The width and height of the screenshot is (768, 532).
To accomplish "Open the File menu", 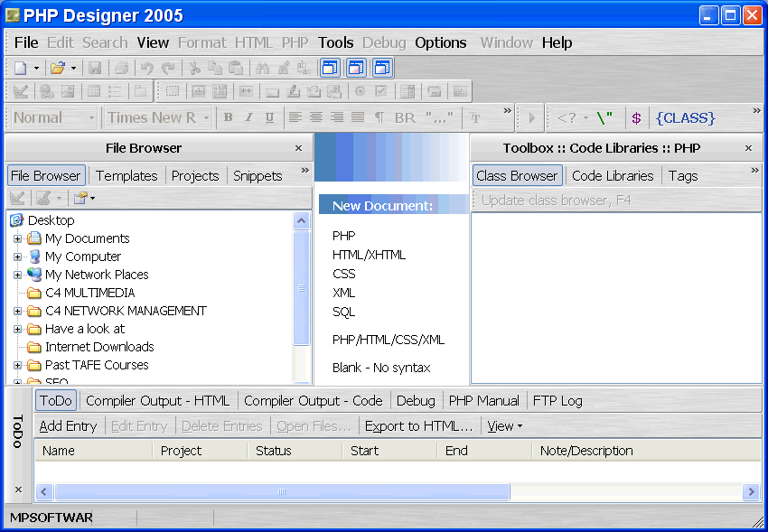I will click(x=26, y=43).
